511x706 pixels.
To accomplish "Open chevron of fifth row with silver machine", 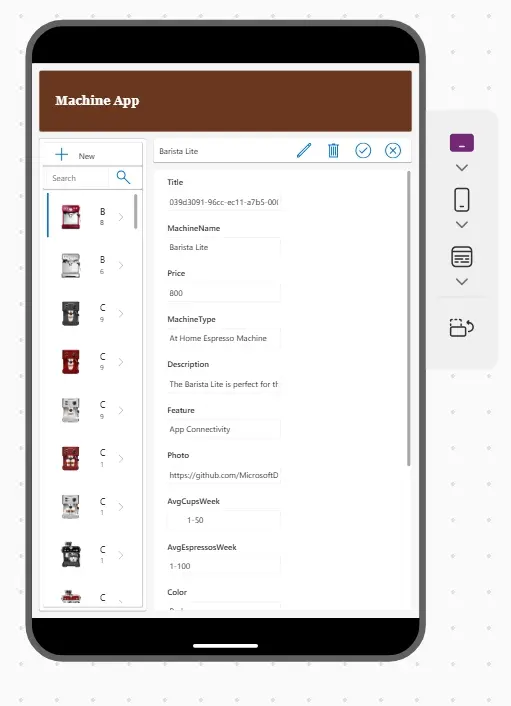I will pos(121,410).
